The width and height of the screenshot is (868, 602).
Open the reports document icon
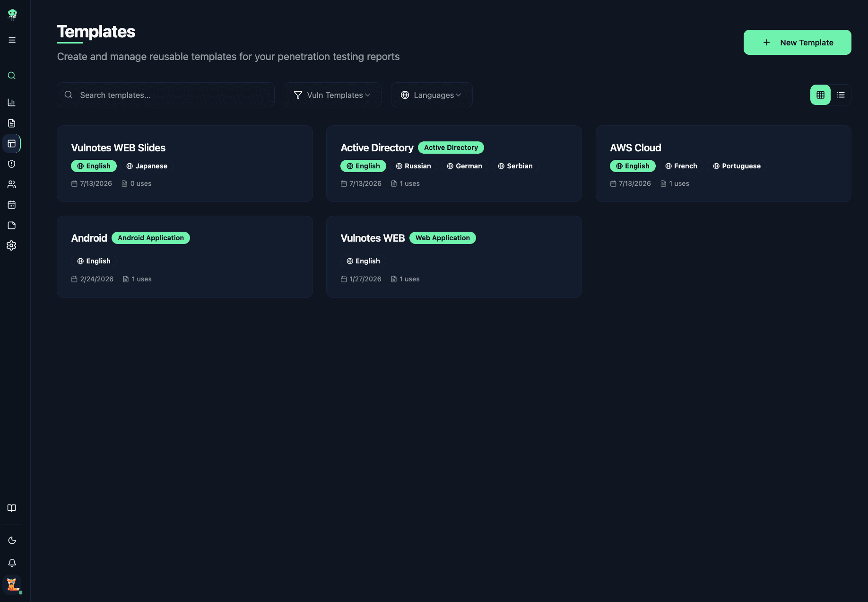click(x=12, y=123)
